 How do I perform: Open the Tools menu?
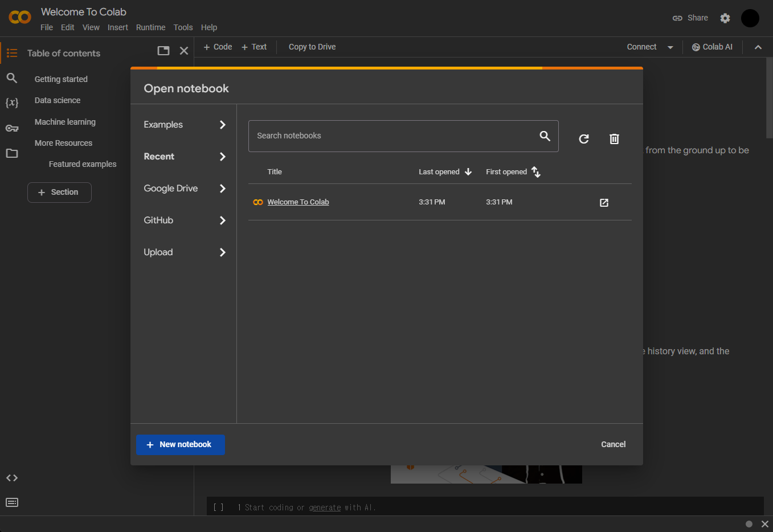[x=183, y=27]
